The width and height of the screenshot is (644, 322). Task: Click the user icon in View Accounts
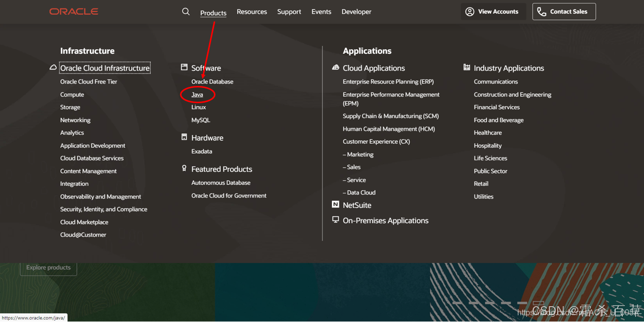click(x=470, y=11)
